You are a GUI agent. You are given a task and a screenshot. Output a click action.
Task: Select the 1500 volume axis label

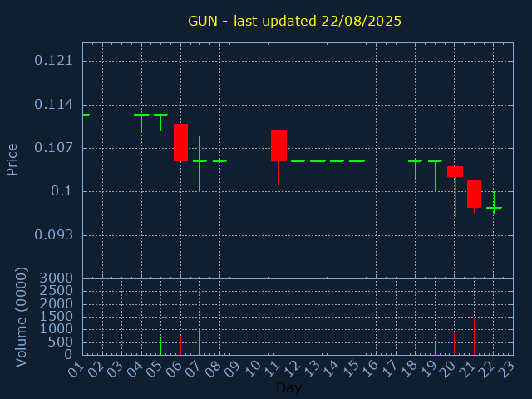pyautogui.click(x=57, y=317)
